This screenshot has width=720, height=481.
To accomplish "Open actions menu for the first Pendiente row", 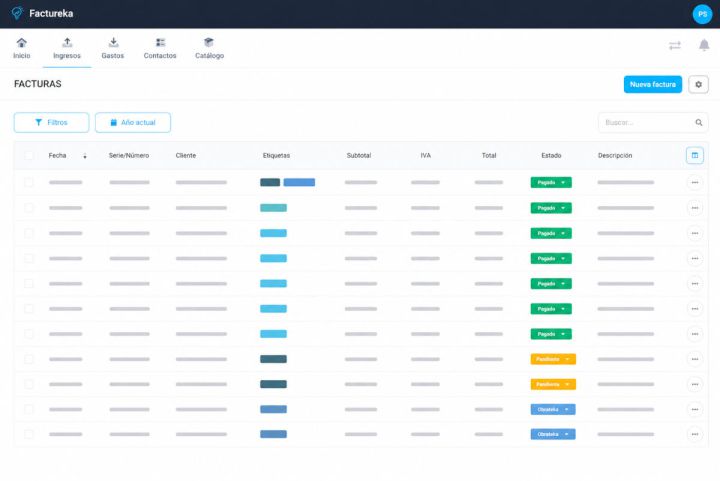I will 695,359.
